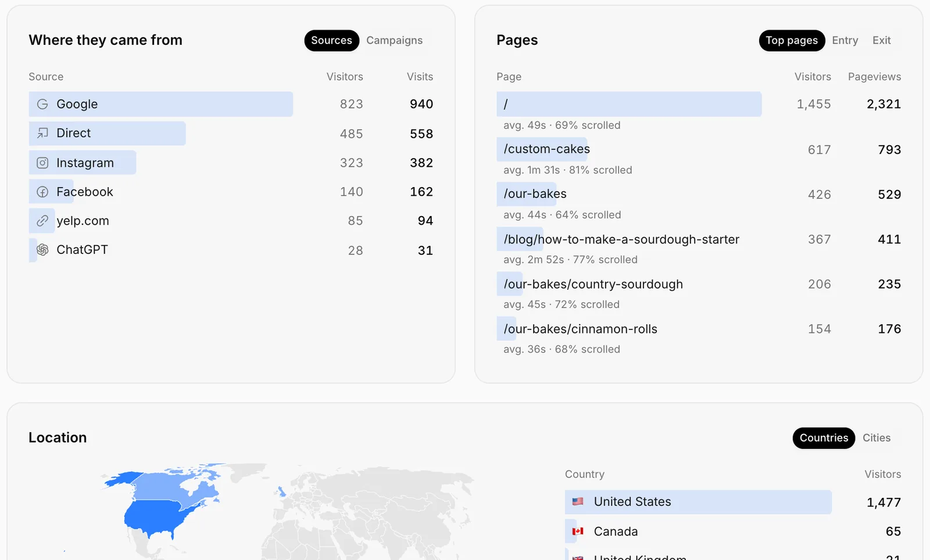Click the Canada flag icon
This screenshot has height=560, width=930.
(578, 531)
